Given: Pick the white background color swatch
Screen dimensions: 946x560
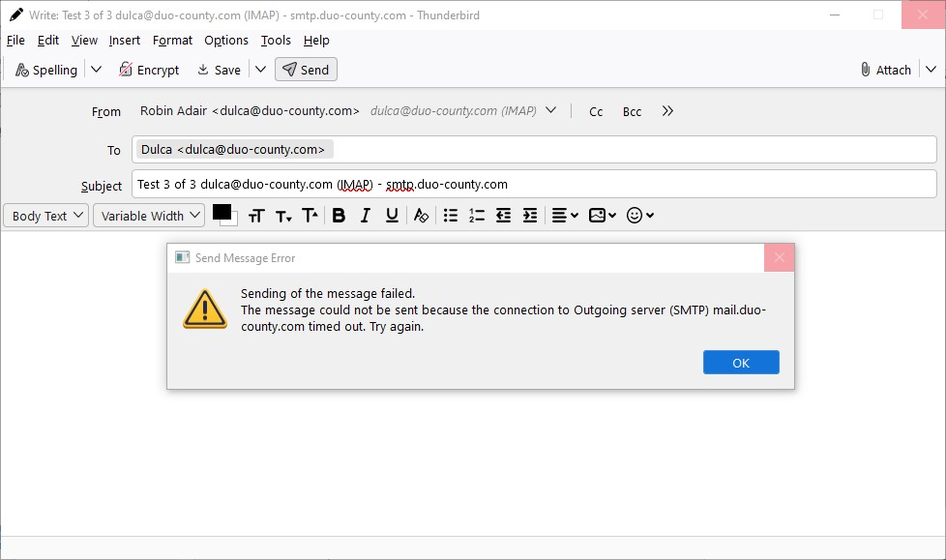Looking at the screenshot, I should [233, 221].
